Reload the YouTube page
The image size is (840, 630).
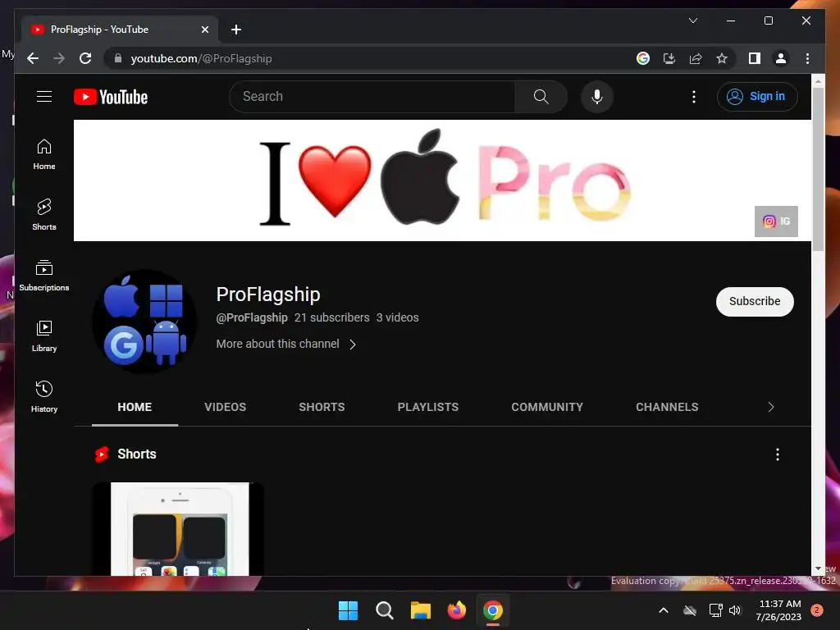coord(85,58)
